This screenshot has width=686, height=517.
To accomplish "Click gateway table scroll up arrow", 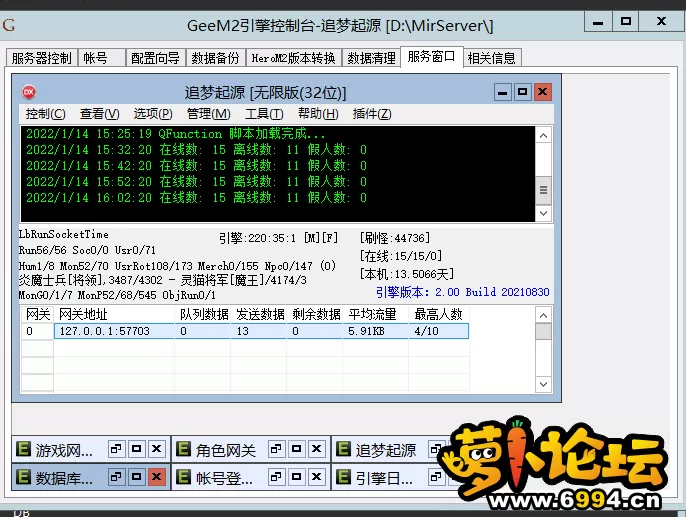I will pos(543,315).
